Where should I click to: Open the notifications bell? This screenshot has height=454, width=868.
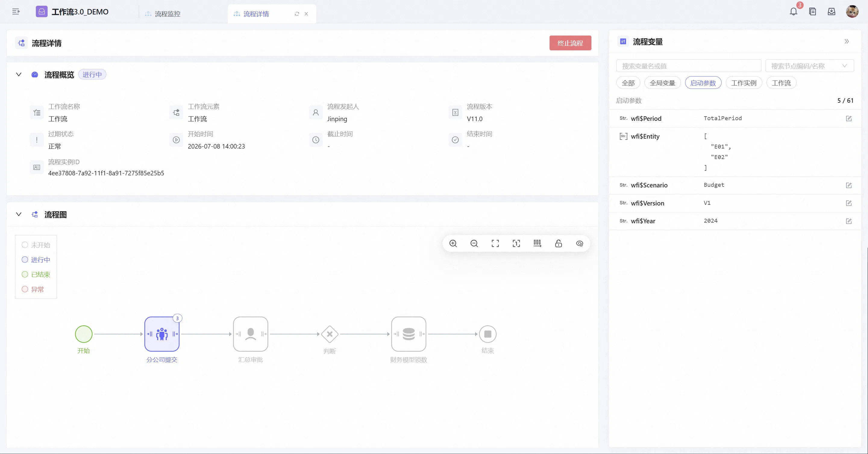[794, 12]
